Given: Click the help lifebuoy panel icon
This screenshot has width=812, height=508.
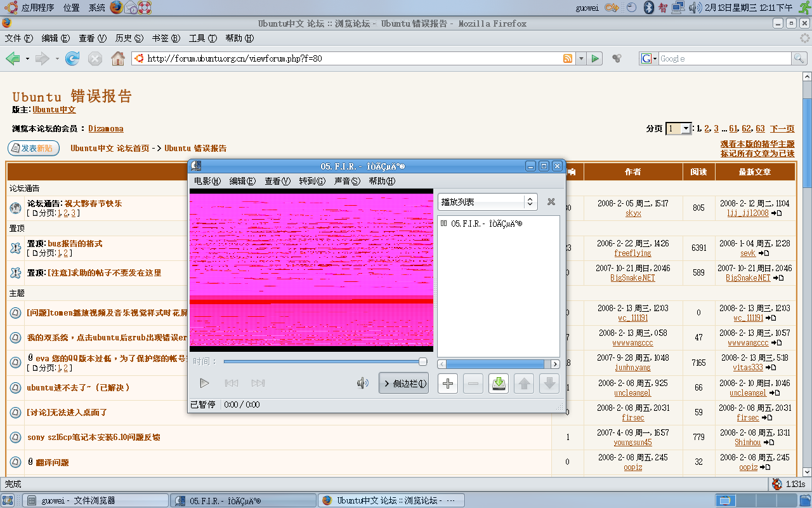Looking at the screenshot, I should coord(145,8).
